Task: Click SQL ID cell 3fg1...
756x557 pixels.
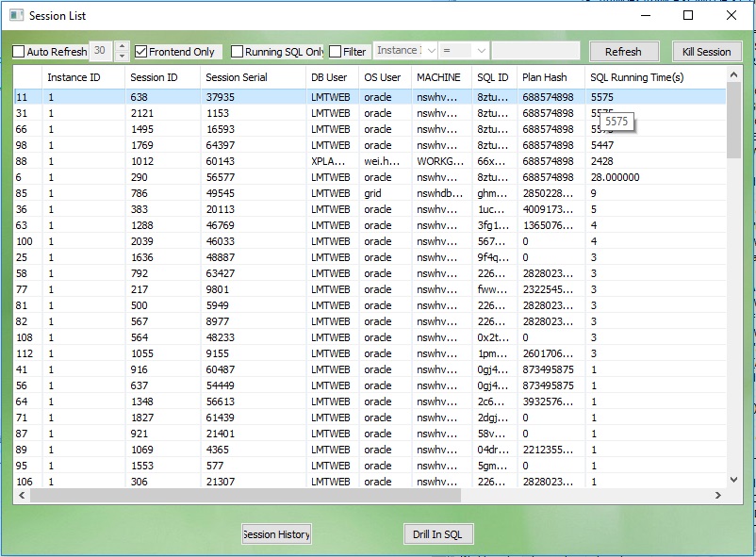Action: click(x=493, y=225)
